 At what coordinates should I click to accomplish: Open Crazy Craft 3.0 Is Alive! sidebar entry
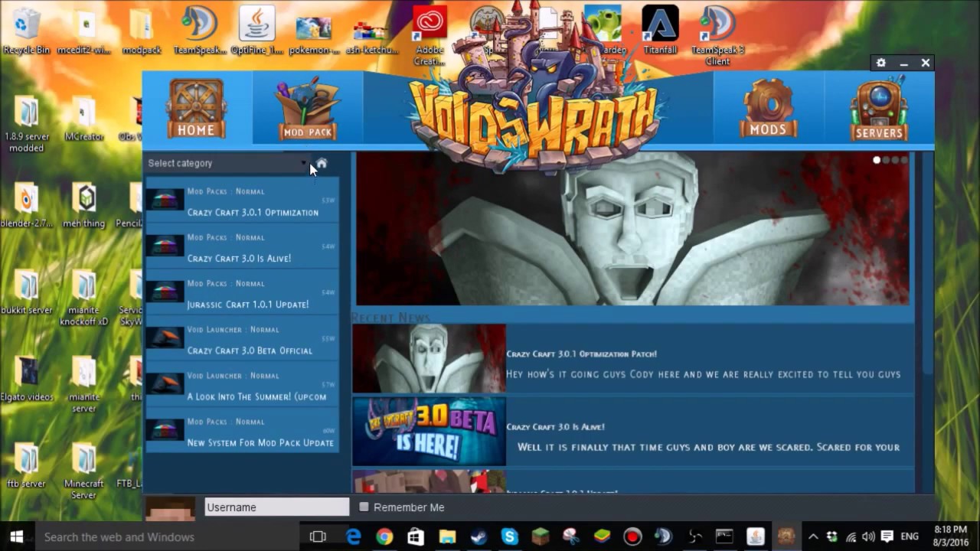pyautogui.click(x=242, y=246)
